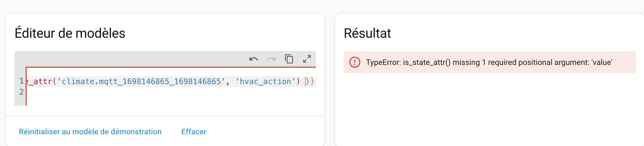This screenshot has width=644, height=146.
Task: Click the Éditeur de modèles heading
Action: [x=70, y=33]
